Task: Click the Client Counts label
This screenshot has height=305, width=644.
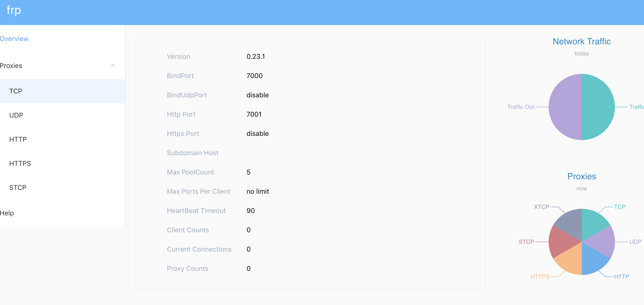Action: pos(188,230)
